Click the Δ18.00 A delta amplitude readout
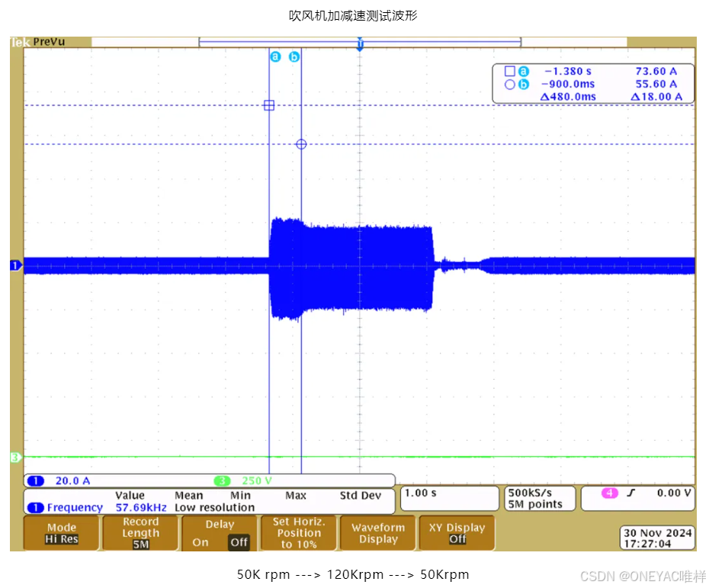The width and height of the screenshot is (709, 588). [656, 97]
